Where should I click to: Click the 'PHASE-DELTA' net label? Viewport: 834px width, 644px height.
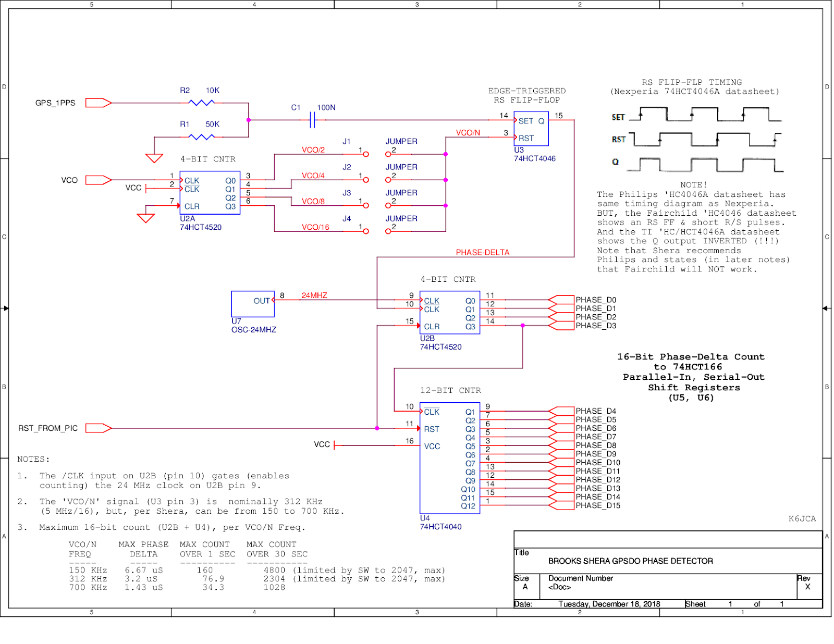483,253
